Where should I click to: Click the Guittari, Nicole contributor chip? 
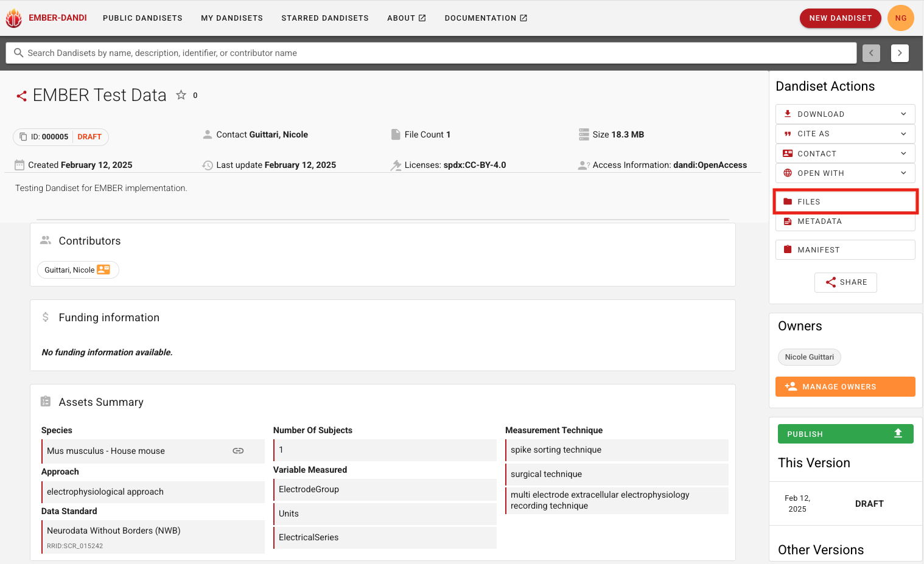78,270
